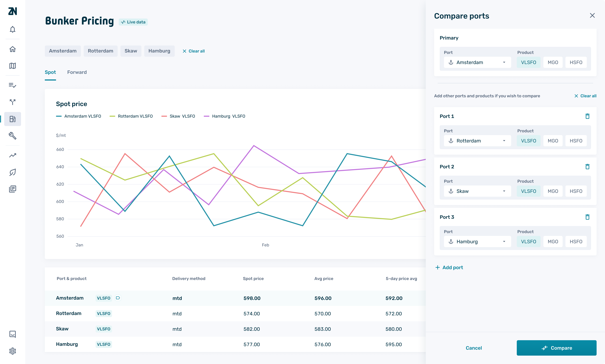Select HSFO product for Port 1
The height and width of the screenshot is (364, 605).
pos(576,141)
